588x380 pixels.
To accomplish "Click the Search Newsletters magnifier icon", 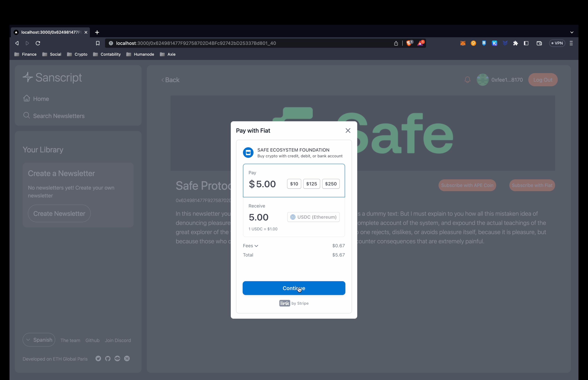I will 27,116.
